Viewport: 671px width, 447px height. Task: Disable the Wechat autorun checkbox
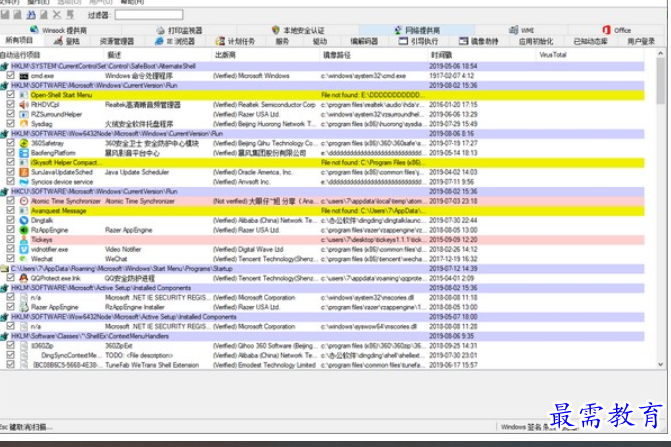coord(11,258)
